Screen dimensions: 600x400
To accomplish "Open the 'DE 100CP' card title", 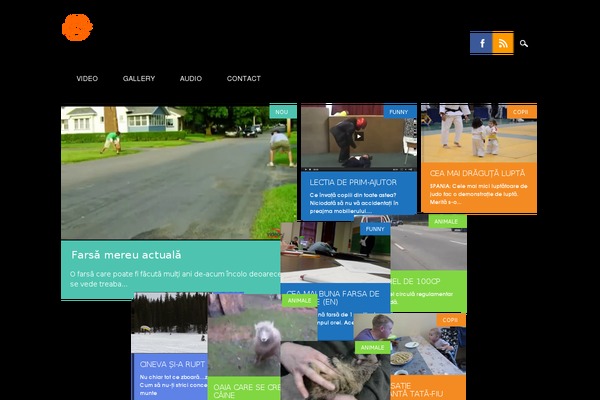I will pyautogui.click(x=415, y=281).
